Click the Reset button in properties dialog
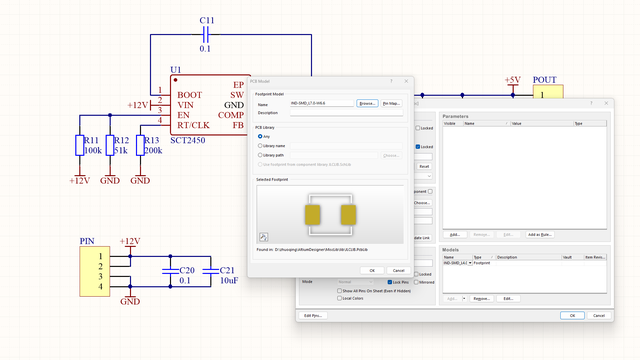Viewport: 640px width, 360px height. [424, 166]
